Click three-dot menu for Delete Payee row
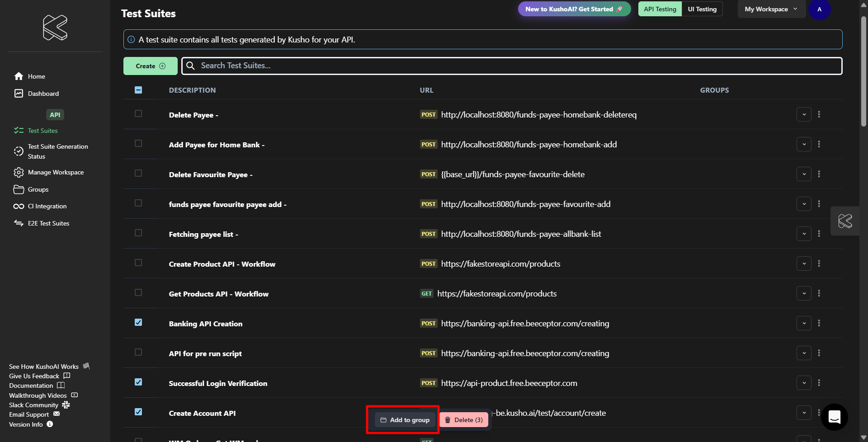The height and width of the screenshot is (442, 868). coord(819,114)
